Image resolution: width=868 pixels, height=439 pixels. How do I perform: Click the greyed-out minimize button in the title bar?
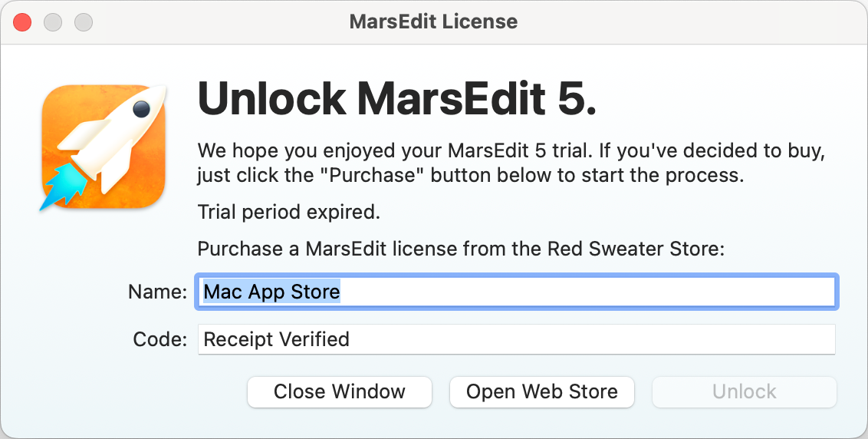(x=53, y=21)
